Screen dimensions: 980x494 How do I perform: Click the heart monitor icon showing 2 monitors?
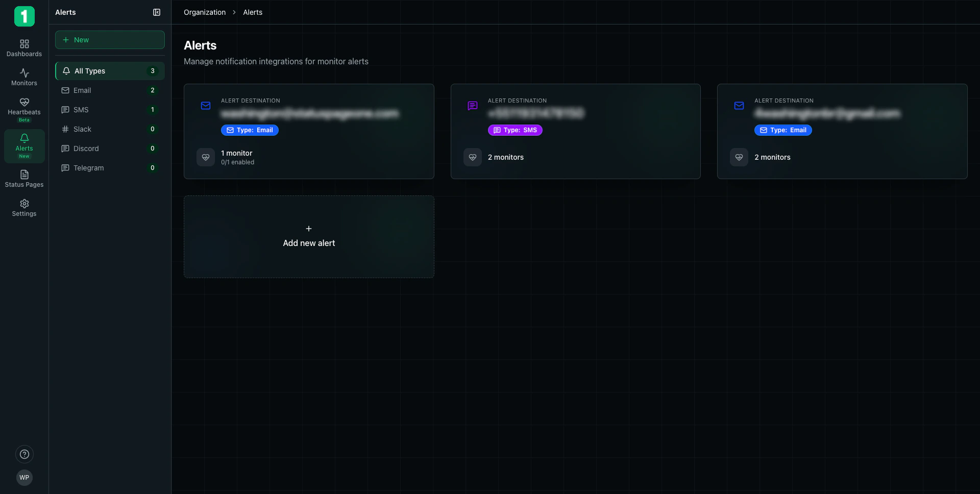(x=472, y=157)
